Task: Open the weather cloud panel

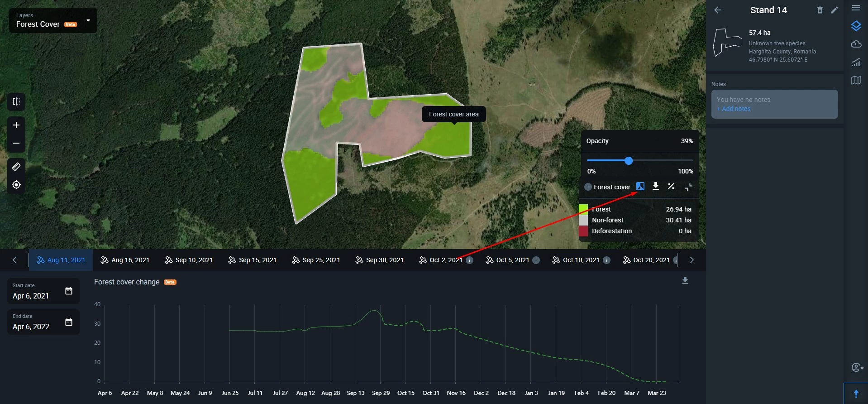Action: [856, 44]
